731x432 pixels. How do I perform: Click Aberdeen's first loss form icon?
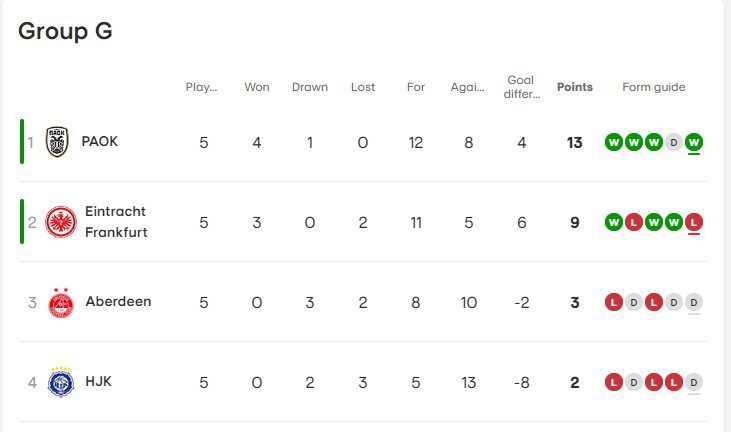click(x=614, y=302)
